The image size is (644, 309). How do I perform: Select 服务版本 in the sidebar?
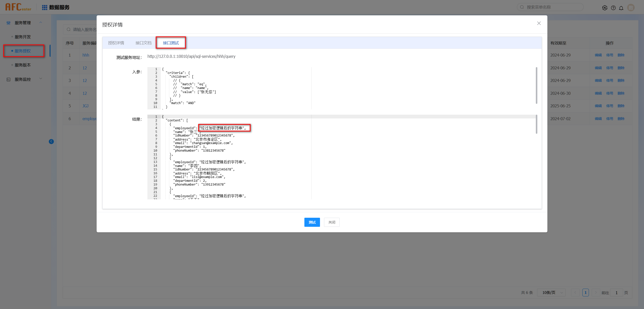click(x=23, y=65)
